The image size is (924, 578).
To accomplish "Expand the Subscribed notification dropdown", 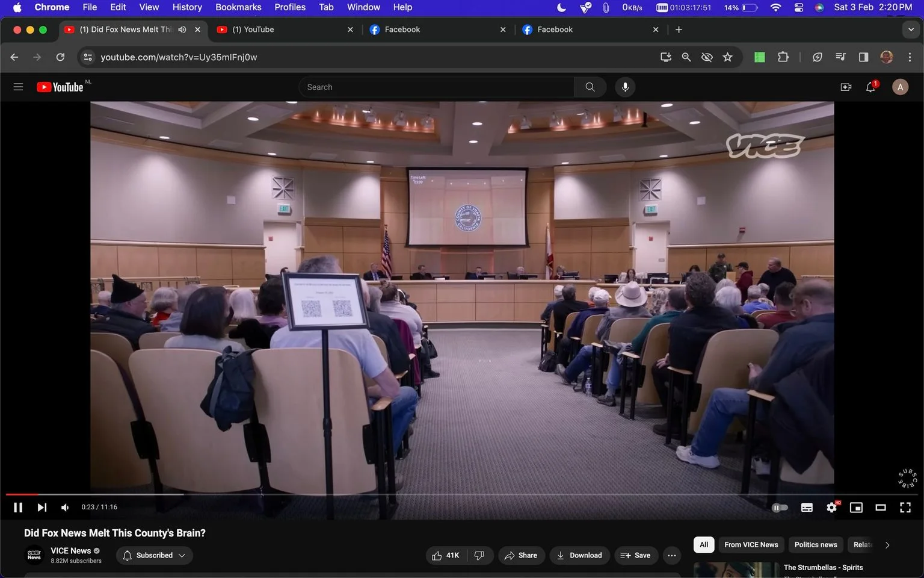I will [155, 555].
